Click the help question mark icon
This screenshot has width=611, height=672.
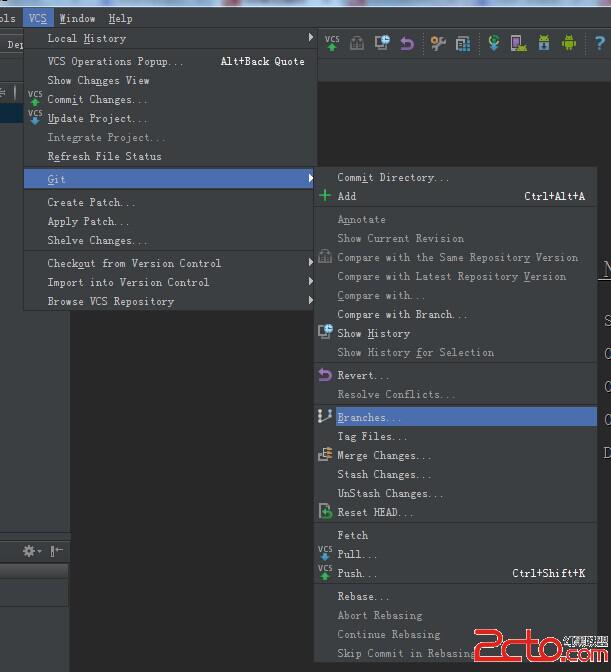click(600, 43)
